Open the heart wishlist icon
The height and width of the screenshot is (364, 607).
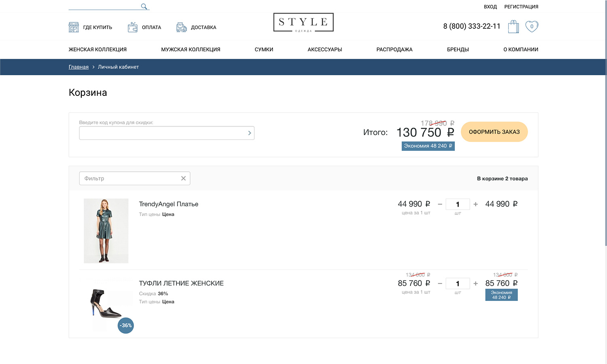(532, 26)
